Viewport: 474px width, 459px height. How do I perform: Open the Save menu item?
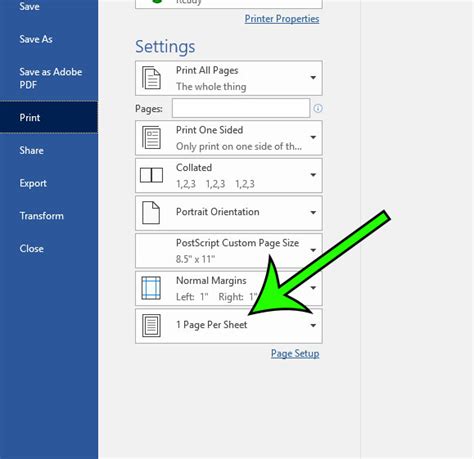29,6
